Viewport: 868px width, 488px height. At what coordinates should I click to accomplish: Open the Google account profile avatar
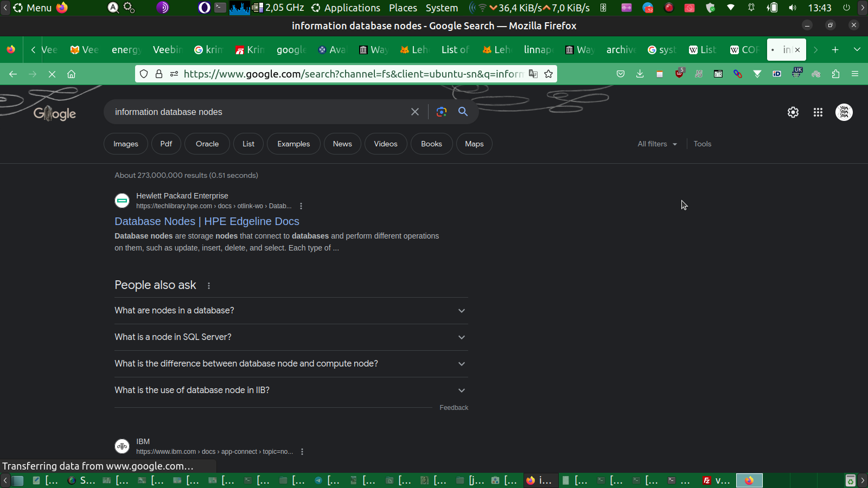(x=844, y=112)
